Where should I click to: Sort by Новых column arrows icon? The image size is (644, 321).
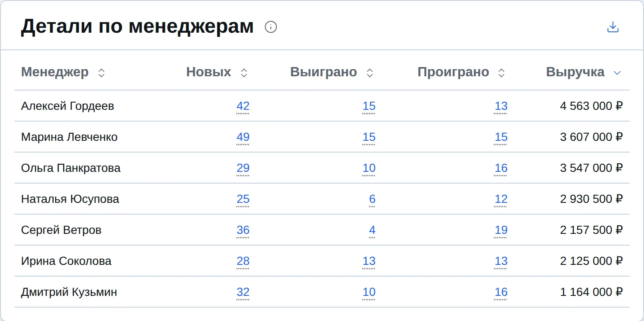[244, 73]
